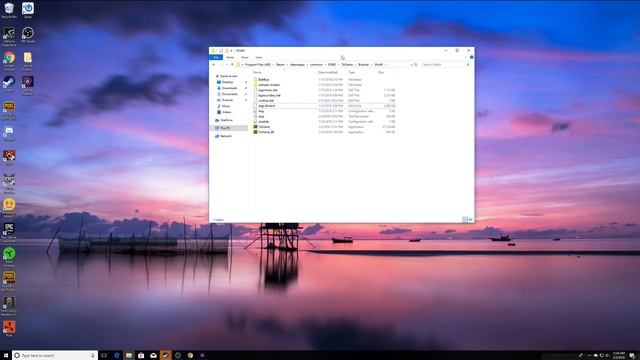Click the File Explorer taskbar icon
640x360 pixels.
[129, 356]
